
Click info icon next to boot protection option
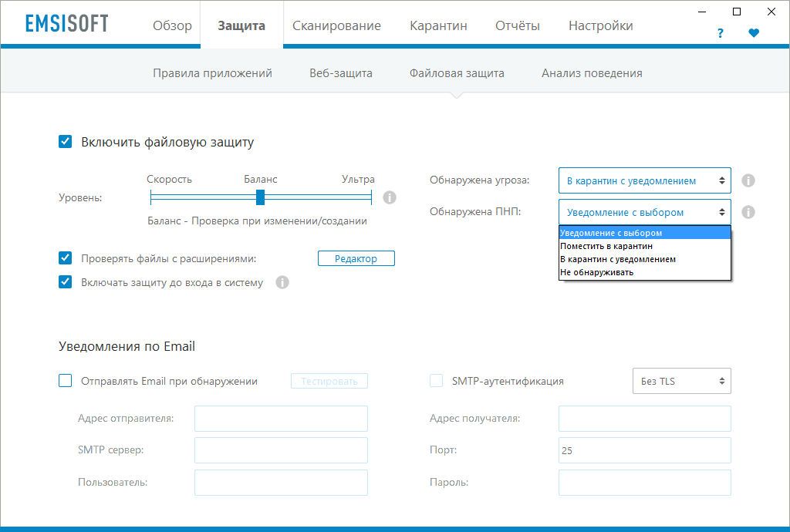[x=282, y=282]
